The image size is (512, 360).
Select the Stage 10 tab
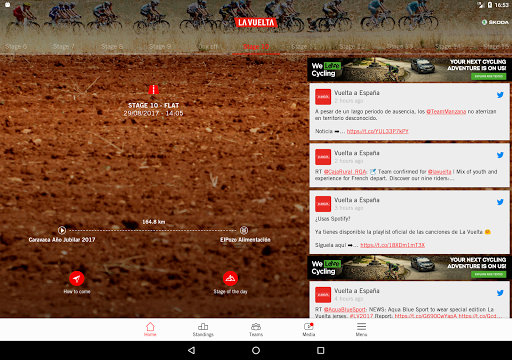(x=256, y=47)
